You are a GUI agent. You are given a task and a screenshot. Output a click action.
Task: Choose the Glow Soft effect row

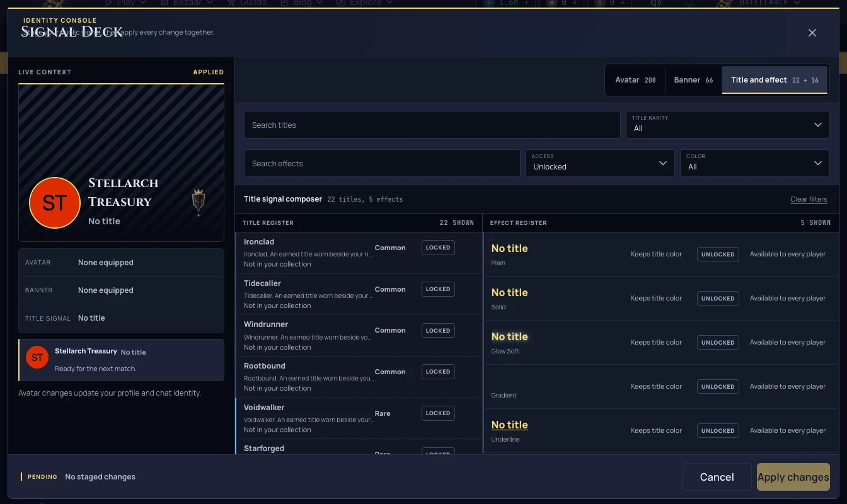point(660,343)
